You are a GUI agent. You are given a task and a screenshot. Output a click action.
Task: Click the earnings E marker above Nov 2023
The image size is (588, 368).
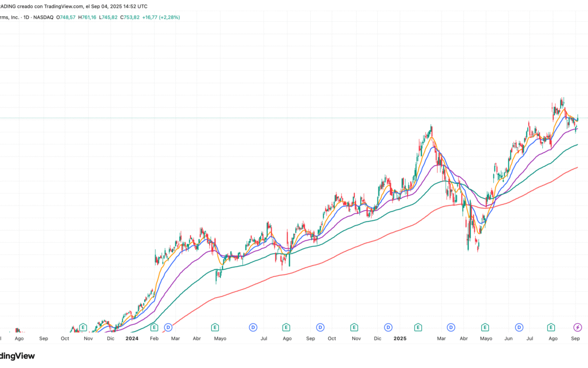point(83,328)
